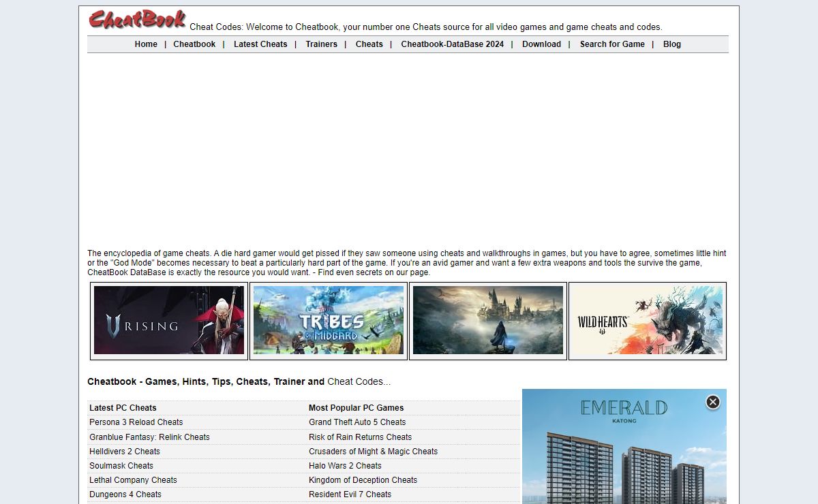Viewport: 818px width, 504px height.
Task: Click the CheatBook logo
Action: click(x=137, y=20)
